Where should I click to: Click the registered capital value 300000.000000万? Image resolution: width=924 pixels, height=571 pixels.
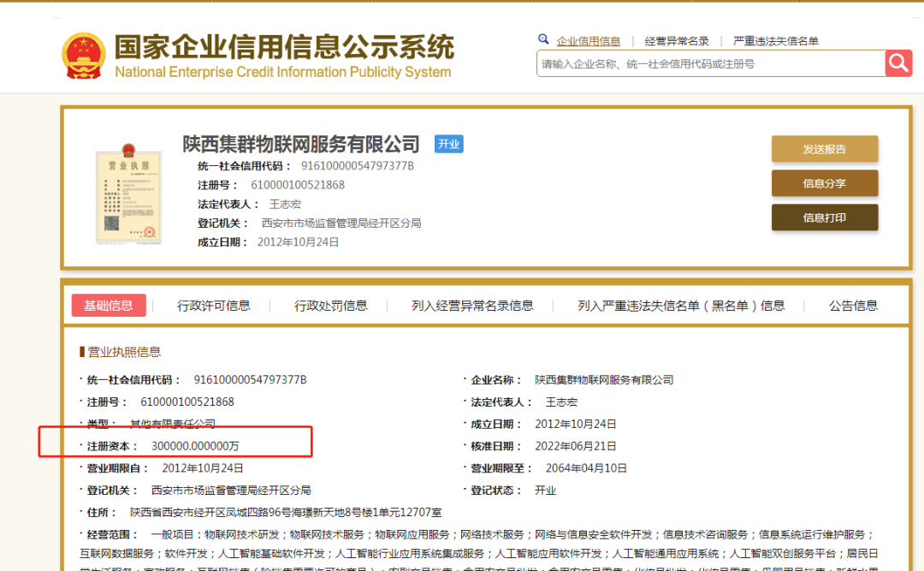pos(195,447)
